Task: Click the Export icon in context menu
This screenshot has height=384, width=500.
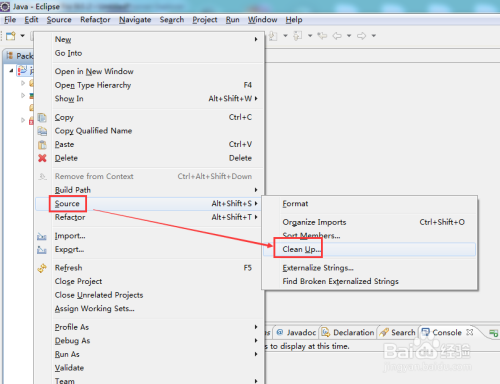Action: coord(42,249)
